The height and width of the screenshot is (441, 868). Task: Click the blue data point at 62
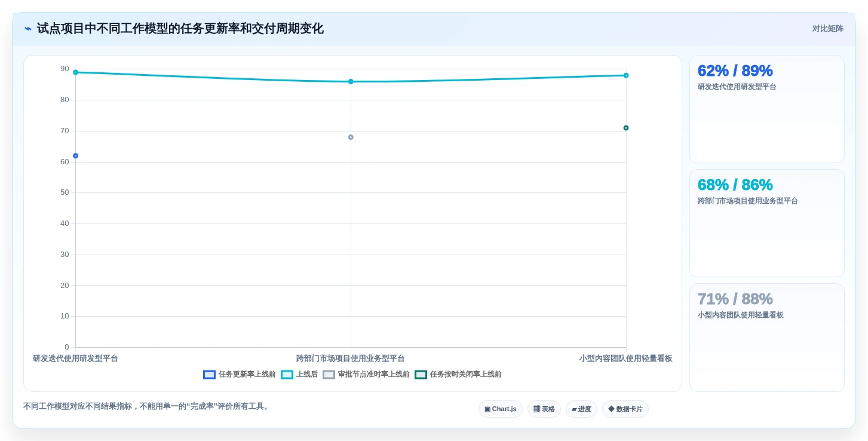(75, 156)
